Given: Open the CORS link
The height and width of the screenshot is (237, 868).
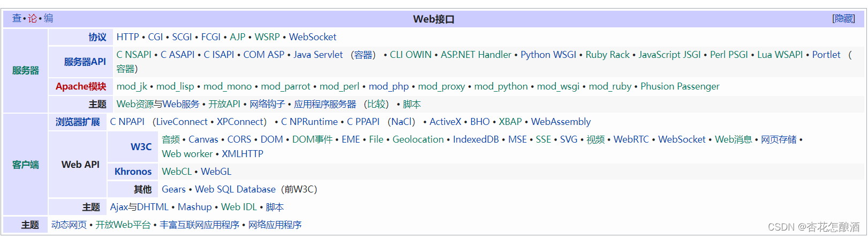Looking at the screenshot, I should point(239,139).
